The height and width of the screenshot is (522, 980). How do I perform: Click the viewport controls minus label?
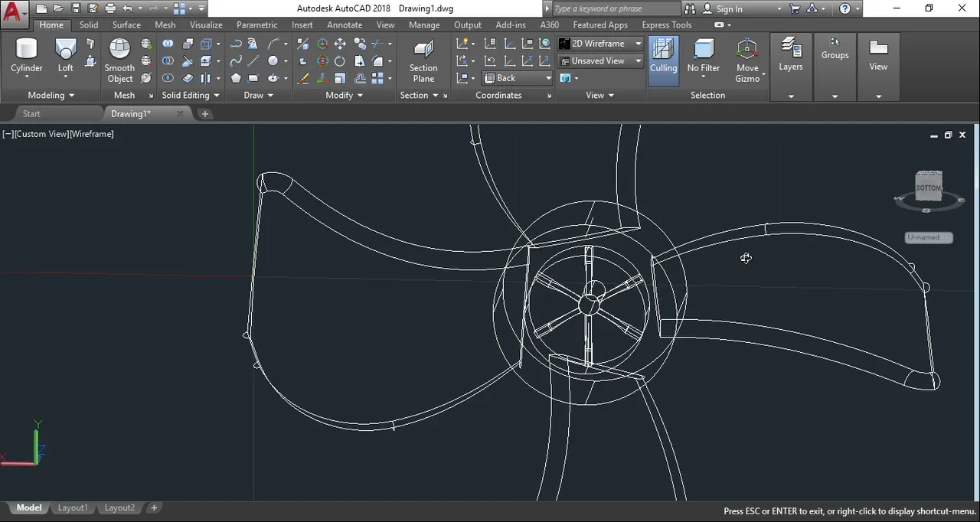pyautogui.click(x=8, y=134)
